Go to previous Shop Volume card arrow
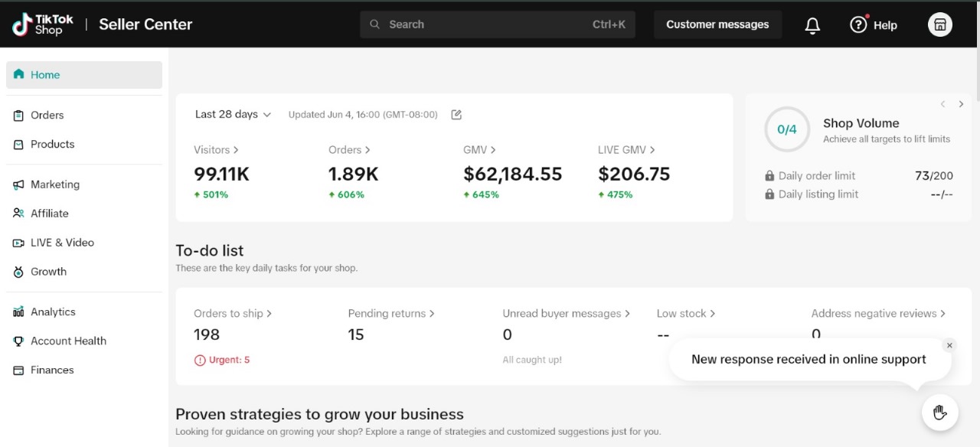980x447 pixels. [942, 104]
